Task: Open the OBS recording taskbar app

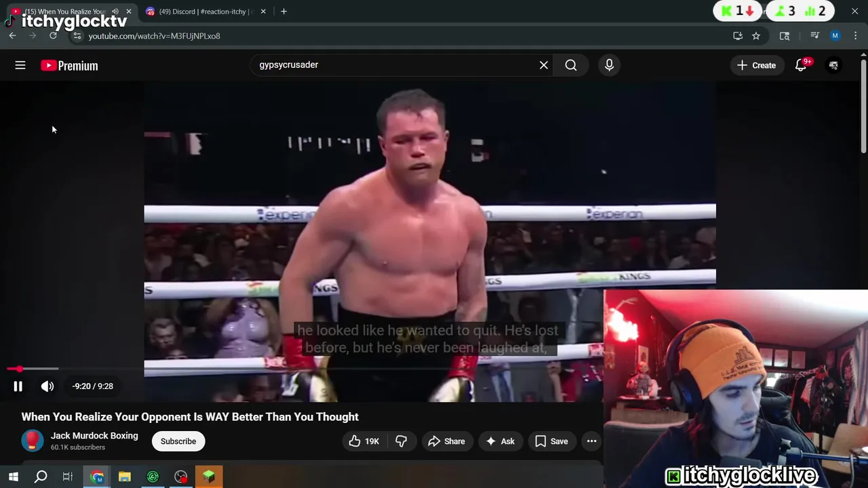Action: pos(181,476)
